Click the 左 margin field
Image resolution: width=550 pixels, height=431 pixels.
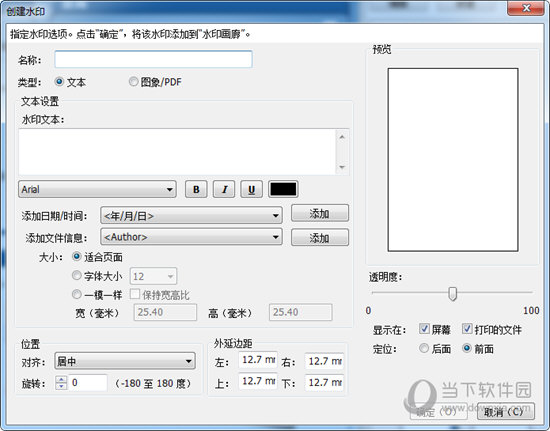pos(258,360)
